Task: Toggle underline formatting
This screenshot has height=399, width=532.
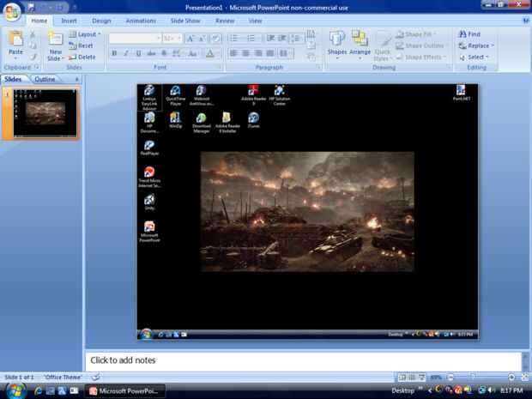Action: 138,53
